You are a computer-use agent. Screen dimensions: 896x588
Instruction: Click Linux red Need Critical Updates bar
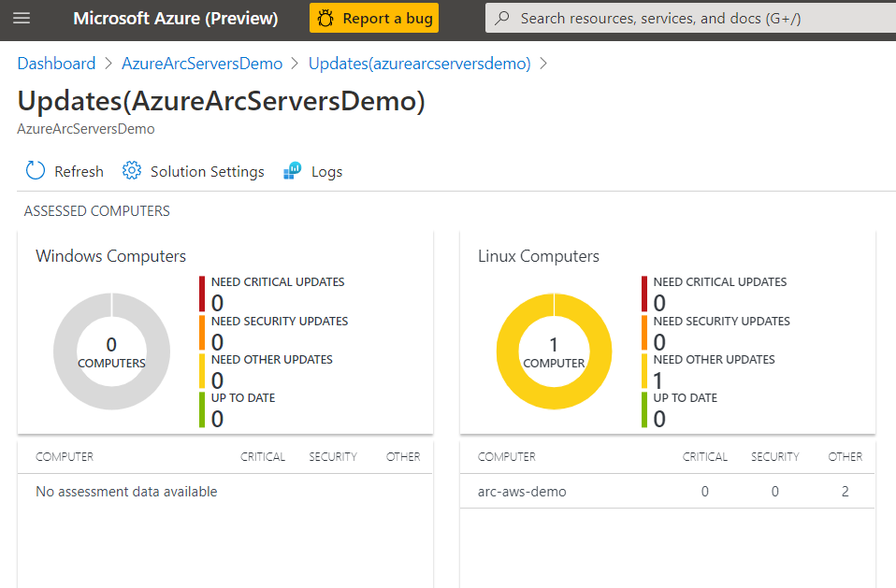[644, 294]
